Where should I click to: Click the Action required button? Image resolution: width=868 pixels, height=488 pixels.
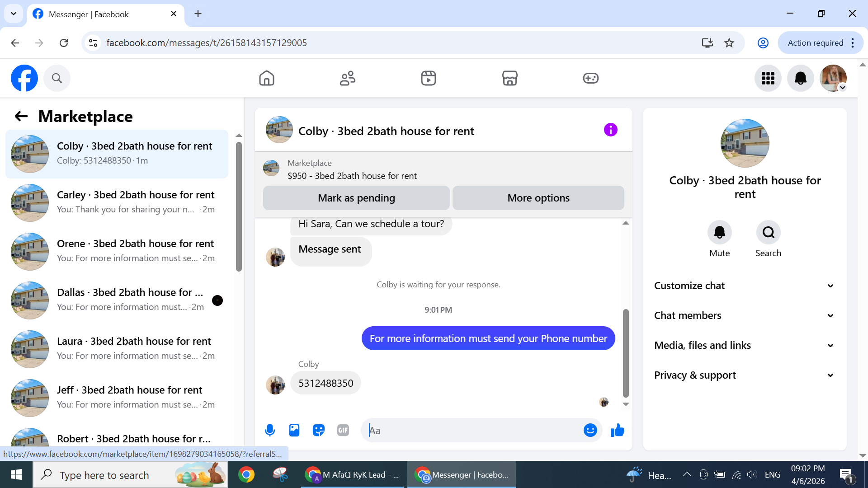click(x=816, y=43)
